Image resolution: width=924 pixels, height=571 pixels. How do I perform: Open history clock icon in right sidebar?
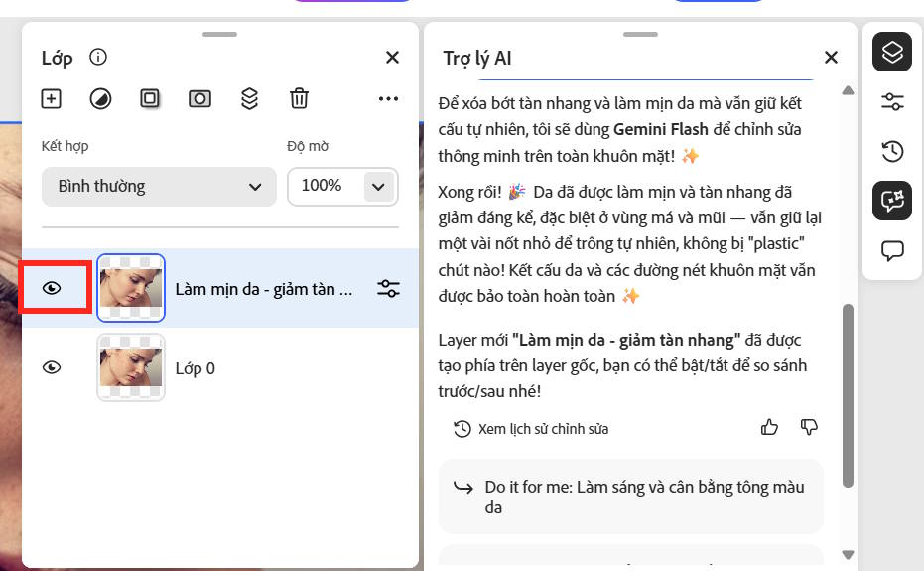point(892,152)
